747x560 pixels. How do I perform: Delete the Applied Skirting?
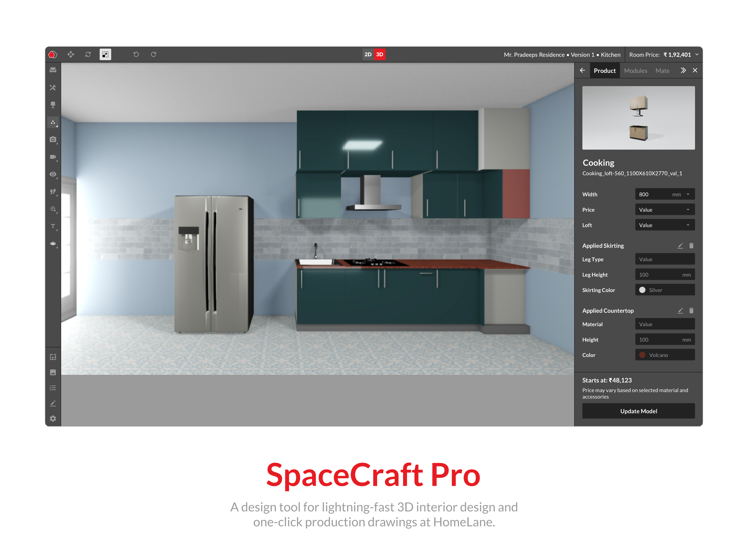click(691, 246)
